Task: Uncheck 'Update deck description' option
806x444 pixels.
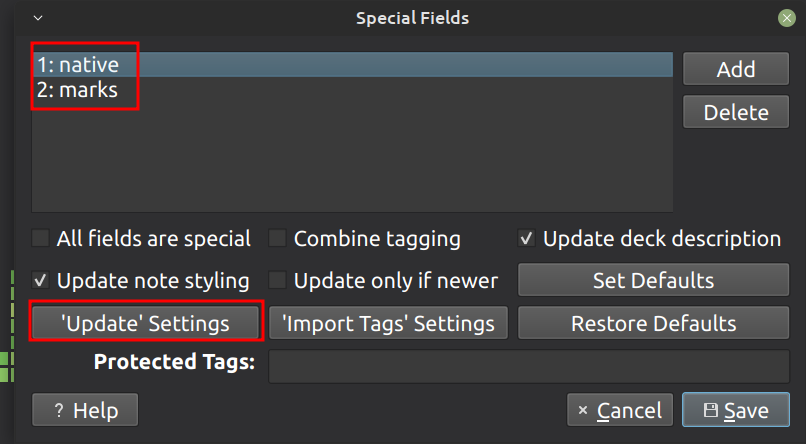Action: [x=527, y=239]
